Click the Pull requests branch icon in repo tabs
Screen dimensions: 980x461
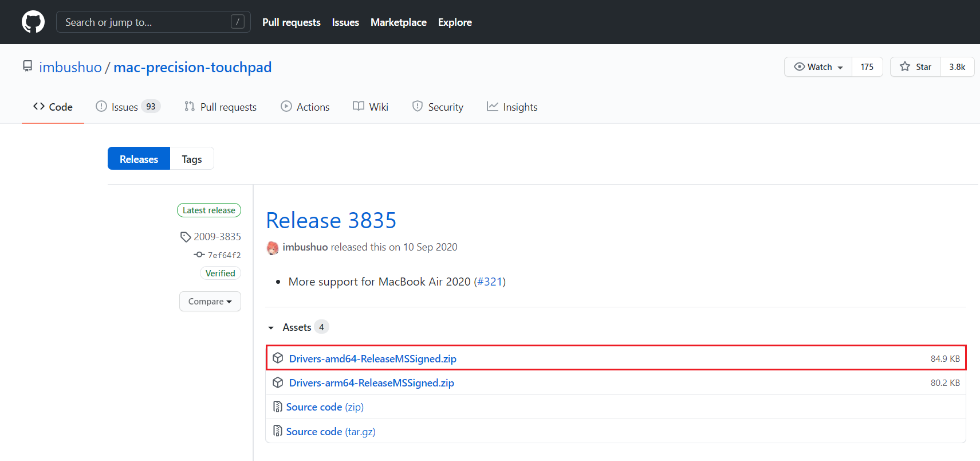[x=190, y=106]
